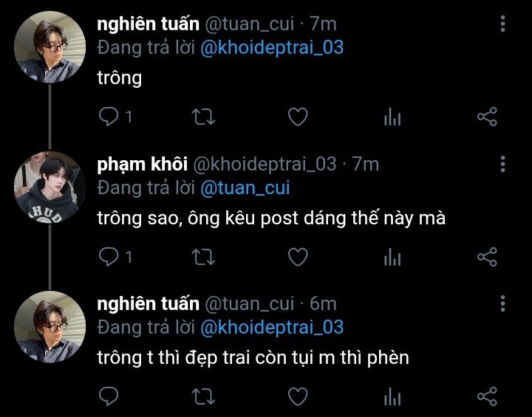The image size is (532, 417).
Task: View analytics of the first "trông" tweet
Action: (392, 117)
